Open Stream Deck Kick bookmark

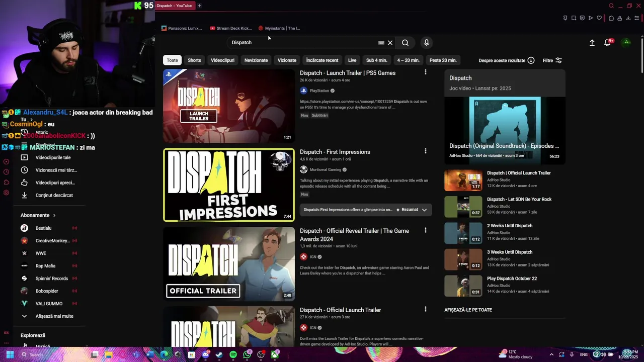coord(231,28)
